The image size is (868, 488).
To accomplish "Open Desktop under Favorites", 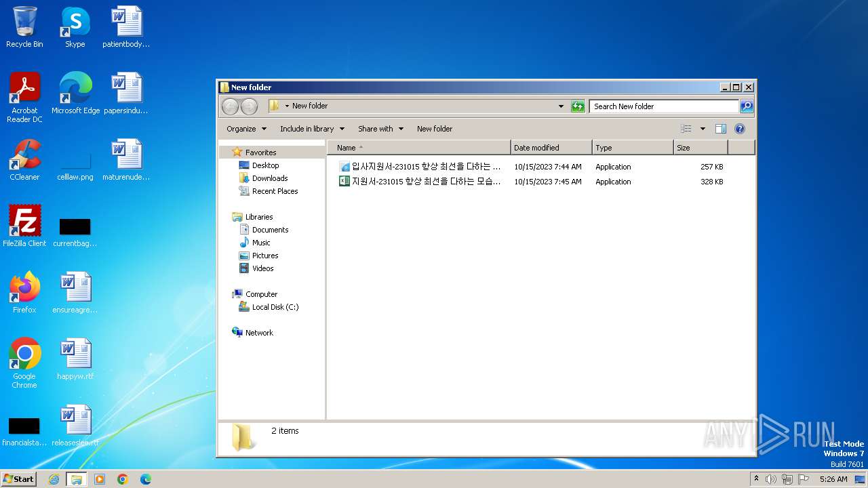I will [x=265, y=165].
